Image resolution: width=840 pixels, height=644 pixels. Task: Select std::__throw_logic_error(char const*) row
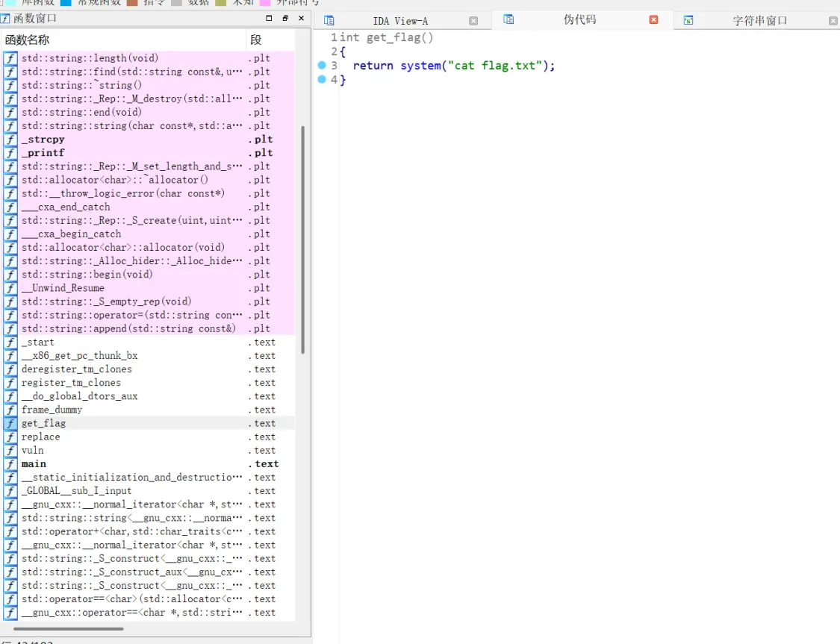tap(149, 193)
